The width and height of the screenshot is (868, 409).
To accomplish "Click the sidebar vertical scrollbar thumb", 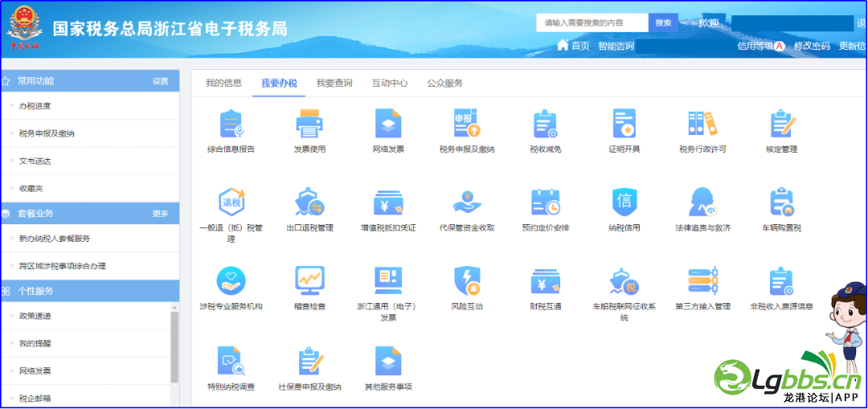I will [174, 347].
